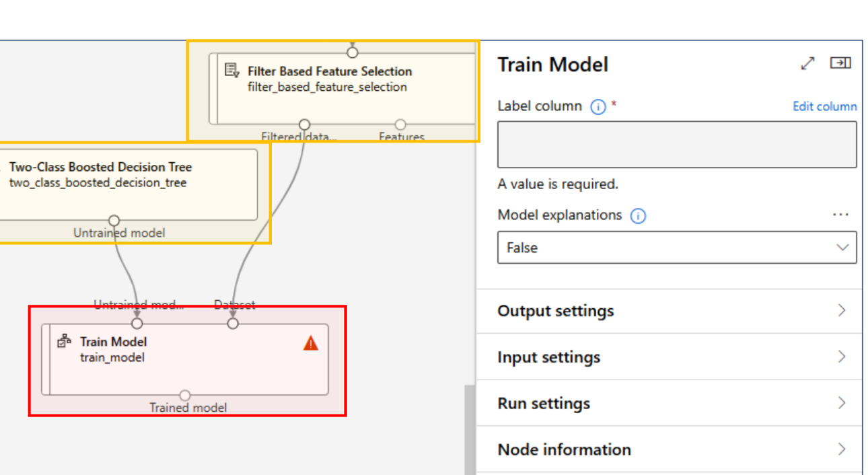Click the train_model node name text
The width and height of the screenshot is (868, 475).
click(x=112, y=357)
